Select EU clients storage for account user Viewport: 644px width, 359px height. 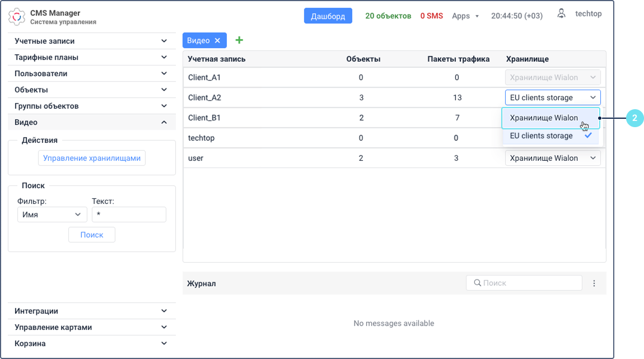[552, 157]
